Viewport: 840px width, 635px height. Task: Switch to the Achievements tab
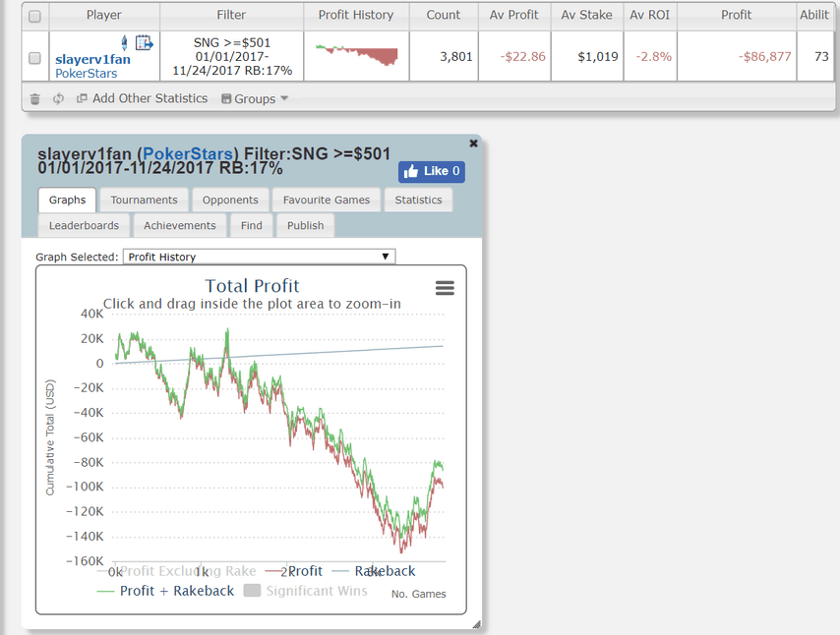[x=179, y=225]
